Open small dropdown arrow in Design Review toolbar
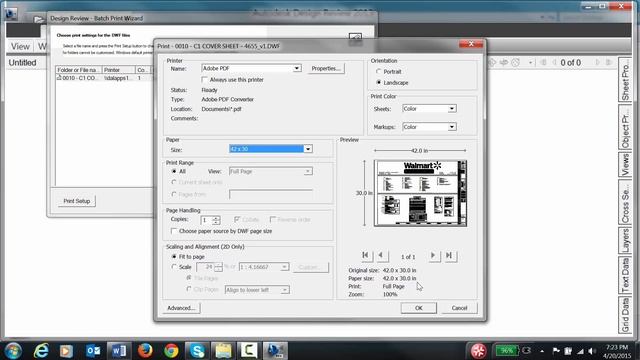 click(530, 63)
